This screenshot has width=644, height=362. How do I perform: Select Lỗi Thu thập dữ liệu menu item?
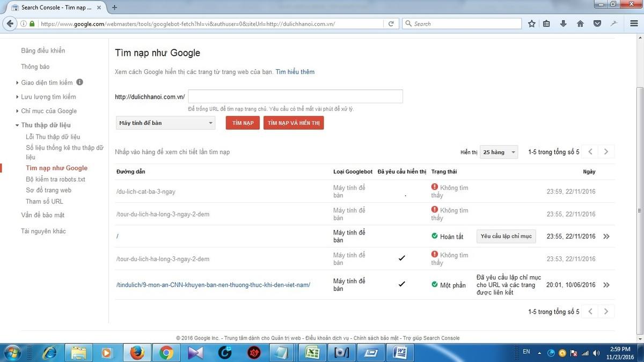coord(53,137)
